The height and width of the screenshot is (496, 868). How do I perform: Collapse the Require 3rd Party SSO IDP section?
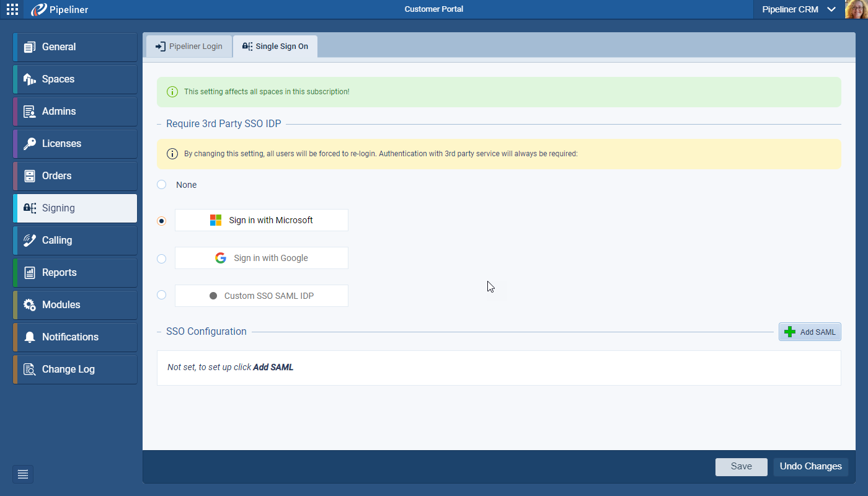(160, 124)
